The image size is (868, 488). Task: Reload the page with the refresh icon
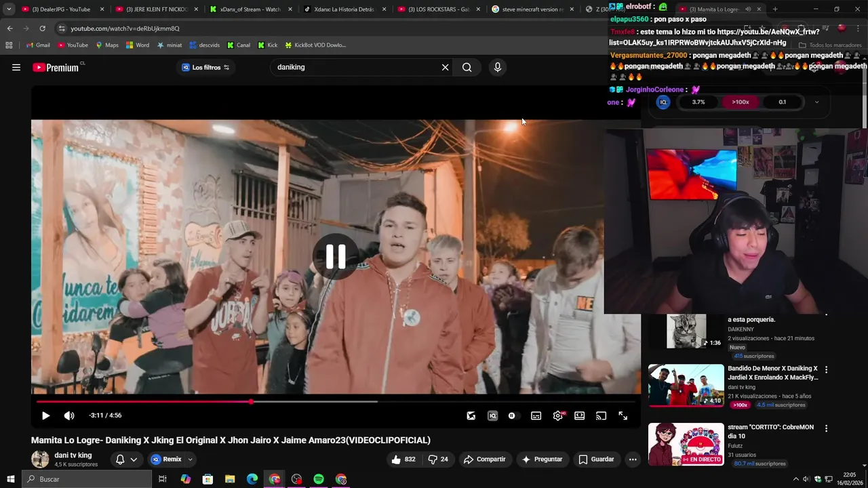click(42, 28)
